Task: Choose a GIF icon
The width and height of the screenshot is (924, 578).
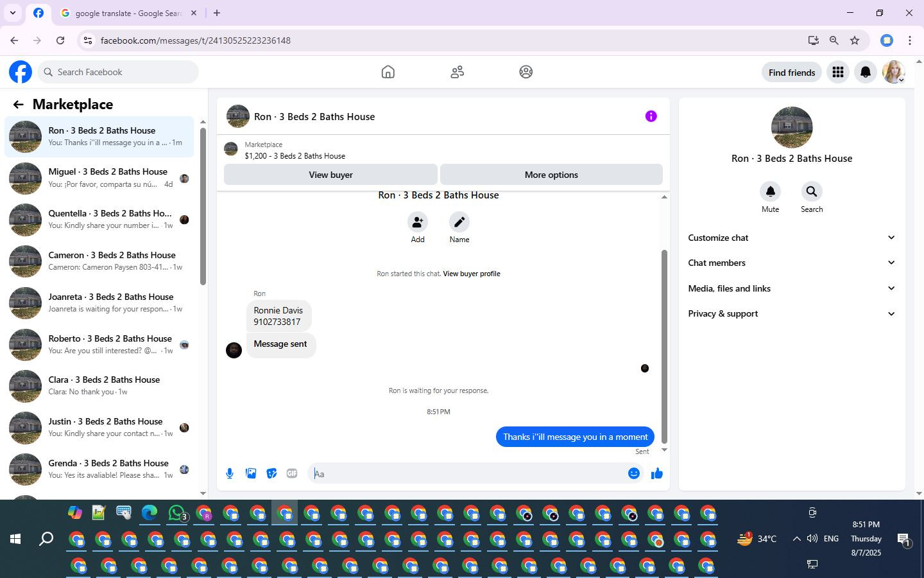Action: 292,474
